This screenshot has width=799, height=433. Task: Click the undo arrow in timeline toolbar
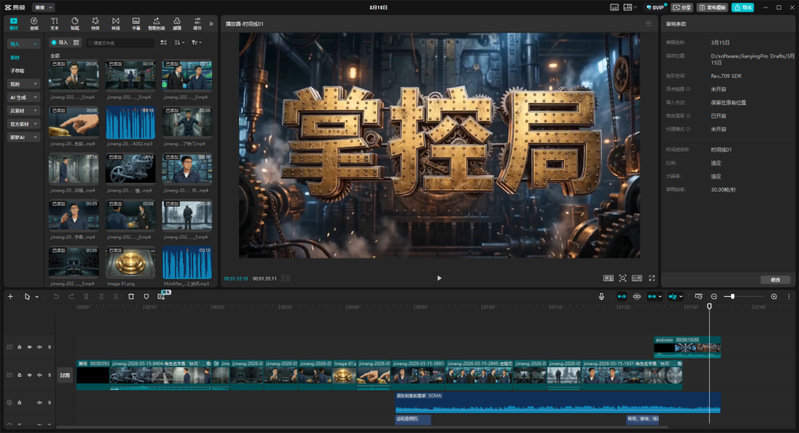pos(55,297)
